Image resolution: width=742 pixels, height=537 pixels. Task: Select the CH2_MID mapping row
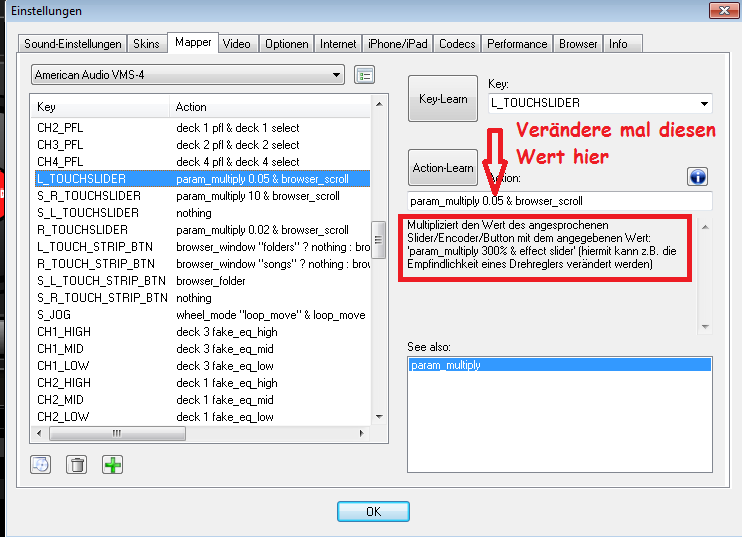click(203, 400)
